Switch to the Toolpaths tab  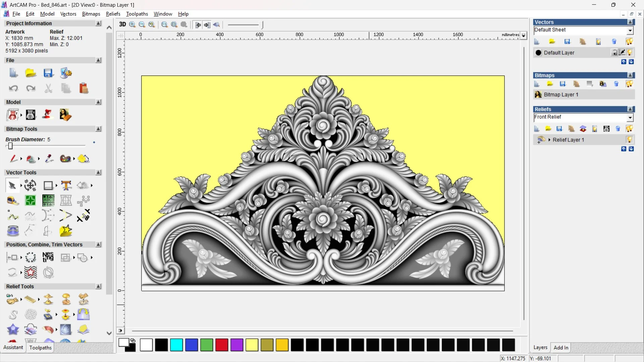pos(40,348)
